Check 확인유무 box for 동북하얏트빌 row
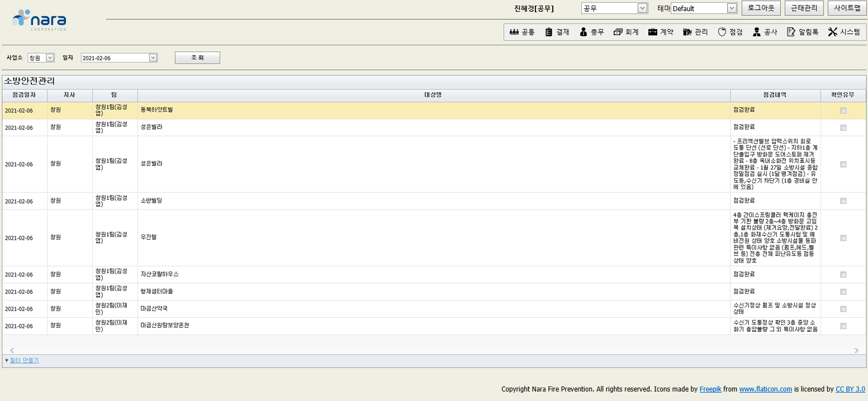The image size is (868, 401). [843, 111]
